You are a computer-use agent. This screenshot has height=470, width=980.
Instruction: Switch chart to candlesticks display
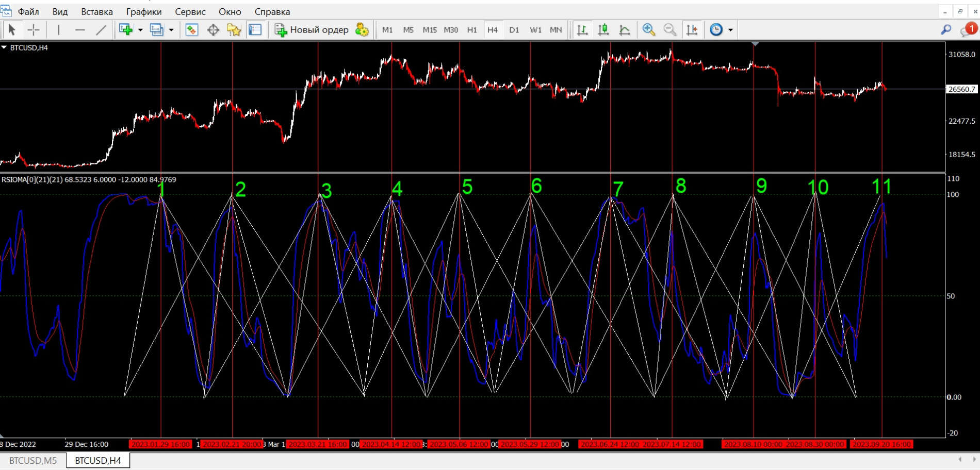(x=603, y=30)
